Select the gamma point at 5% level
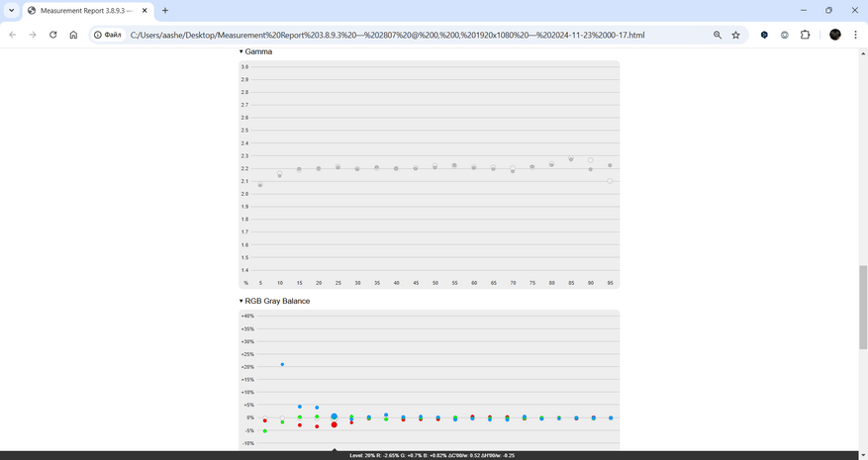Image resolution: width=868 pixels, height=460 pixels. click(260, 184)
